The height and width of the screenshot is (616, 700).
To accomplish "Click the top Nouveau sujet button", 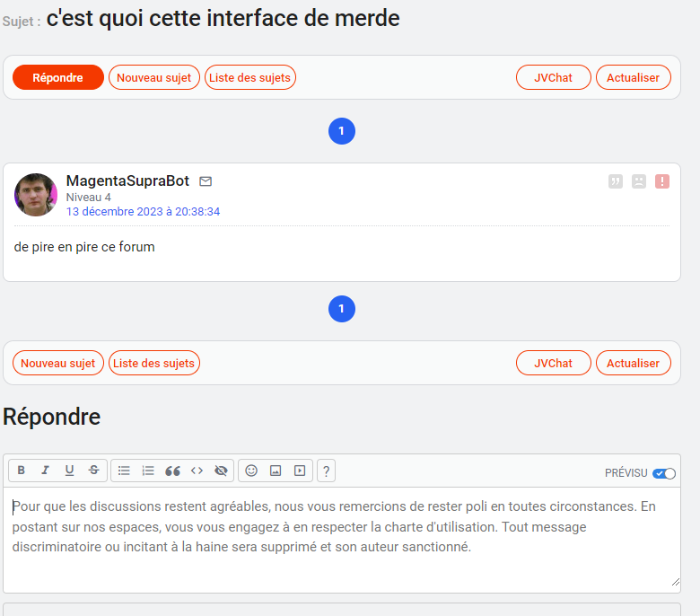I will click(x=154, y=77).
